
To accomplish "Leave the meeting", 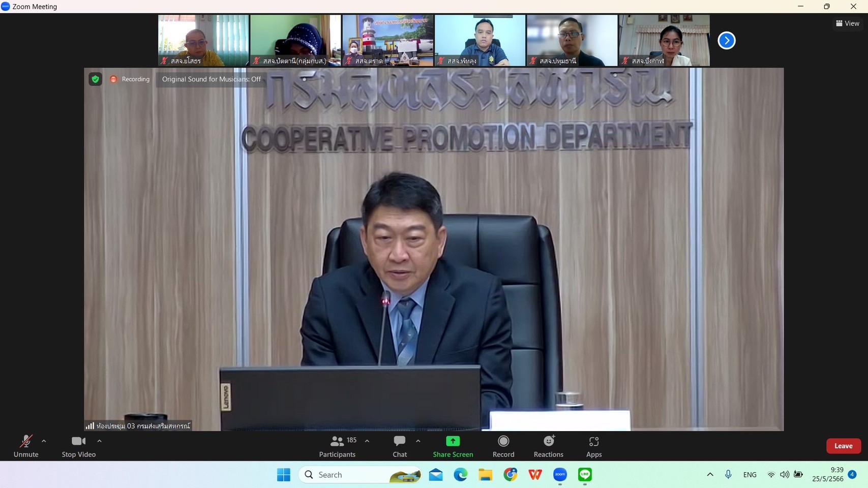I will [844, 446].
